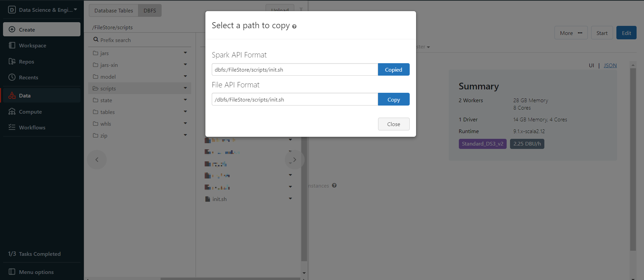The image size is (644, 280).
Task: Click the Create plus icon
Action: click(x=12, y=30)
